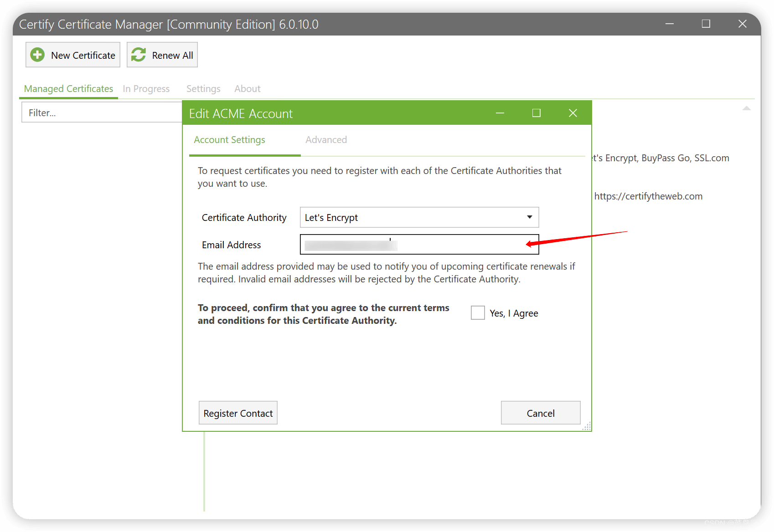Click the green plus New Certificate icon
The height and width of the screenshot is (532, 774).
tap(37, 55)
